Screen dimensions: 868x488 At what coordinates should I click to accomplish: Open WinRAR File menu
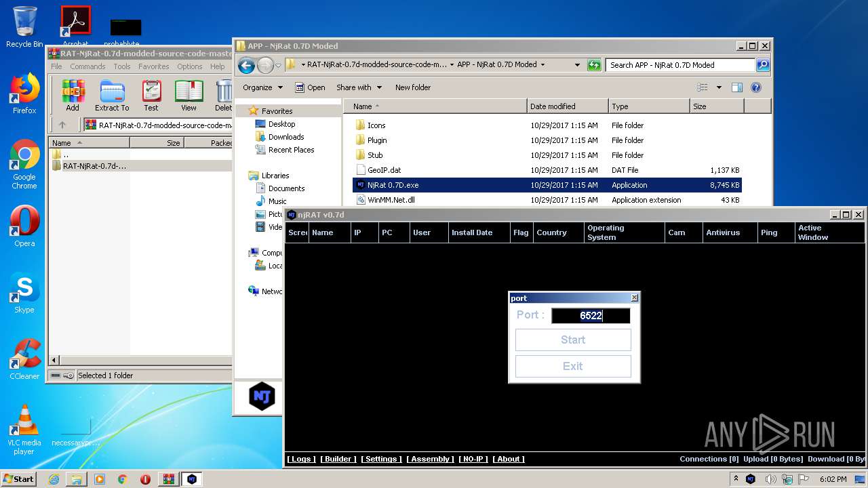click(57, 66)
